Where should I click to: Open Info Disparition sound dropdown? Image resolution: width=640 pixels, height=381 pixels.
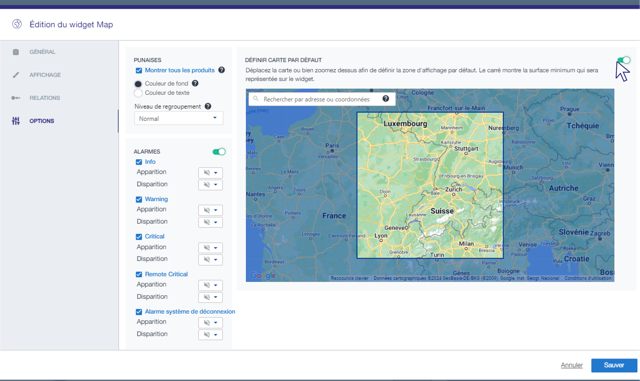point(210,185)
